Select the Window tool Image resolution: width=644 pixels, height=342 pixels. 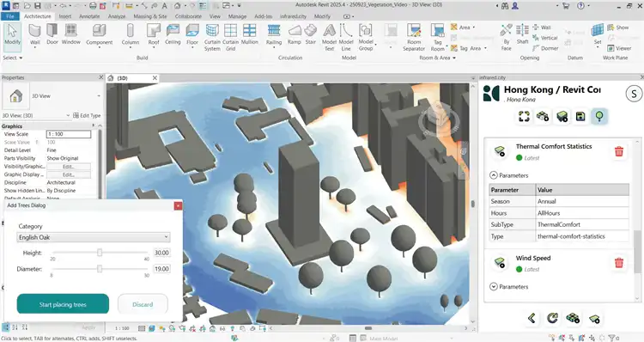pos(70,34)
